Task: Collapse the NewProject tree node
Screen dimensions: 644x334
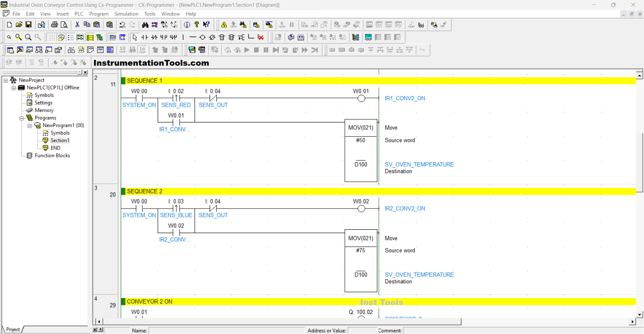Action: [x=6, y=80]
